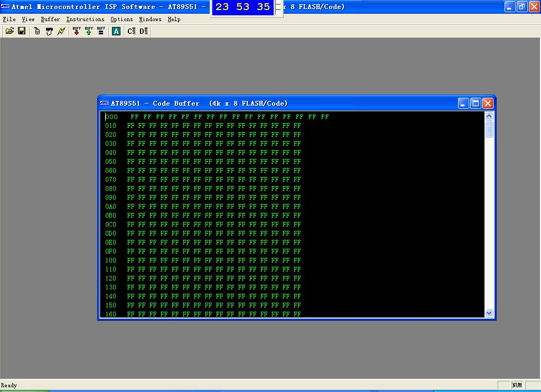Open the File menu
The height and width of the screenshot is (392, 541).
tap(10, 20)
